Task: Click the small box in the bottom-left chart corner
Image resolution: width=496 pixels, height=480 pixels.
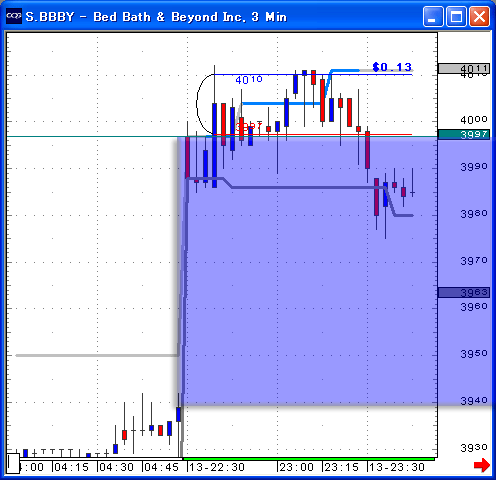Action: coord(14,463)
